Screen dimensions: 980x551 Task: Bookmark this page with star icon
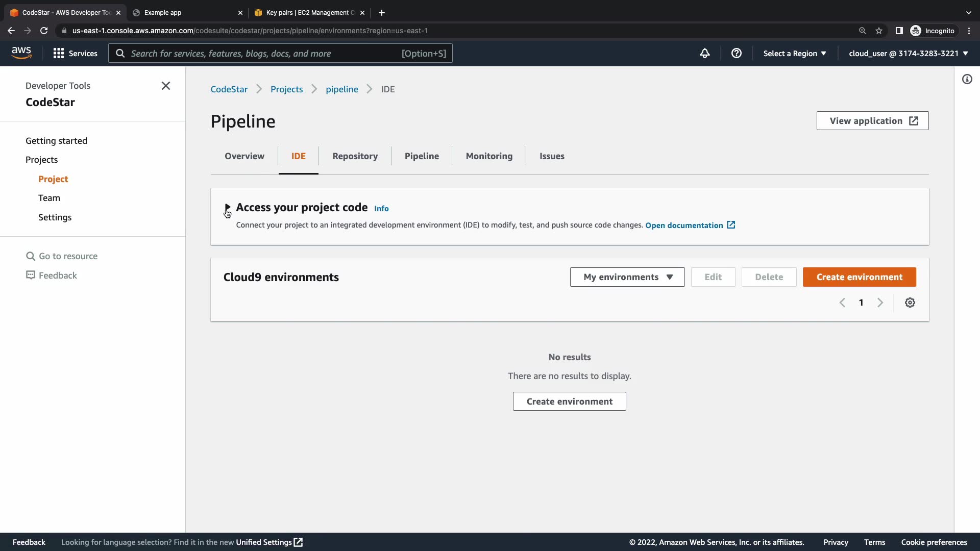click(x=879, y=31)
